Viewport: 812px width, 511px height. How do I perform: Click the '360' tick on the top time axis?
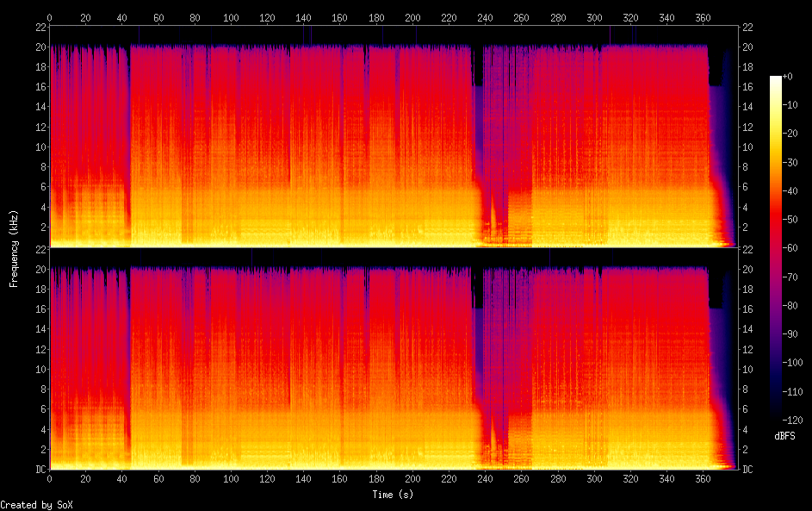tap(703, 17)
